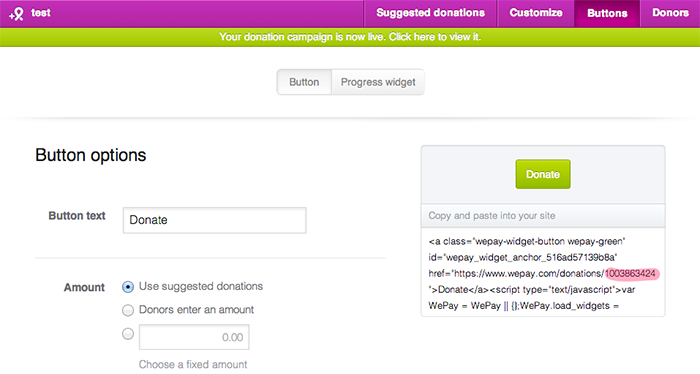Click the test campaign name in header
Screen dimensions: 700x374
pos(41,13)
